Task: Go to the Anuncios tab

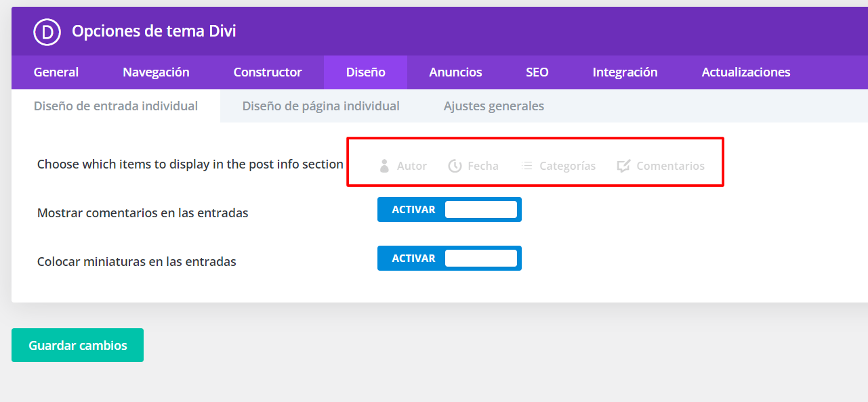Action: [455, 72]
